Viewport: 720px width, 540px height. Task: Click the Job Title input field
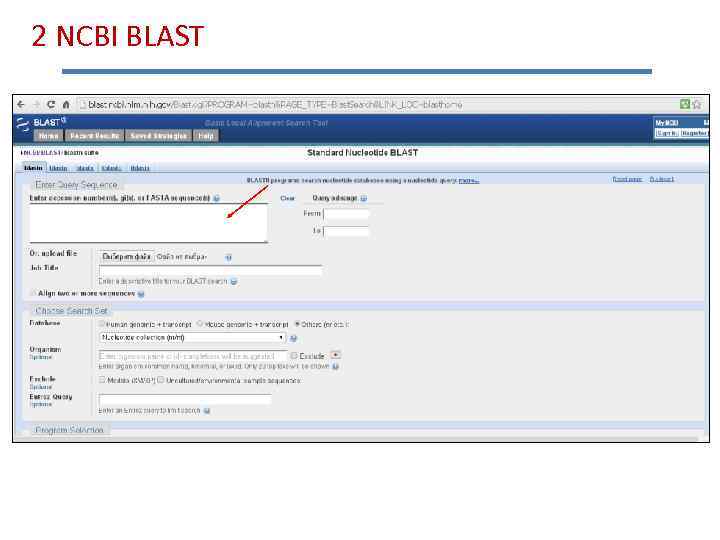pyautogui.click(x=210, y=270)
